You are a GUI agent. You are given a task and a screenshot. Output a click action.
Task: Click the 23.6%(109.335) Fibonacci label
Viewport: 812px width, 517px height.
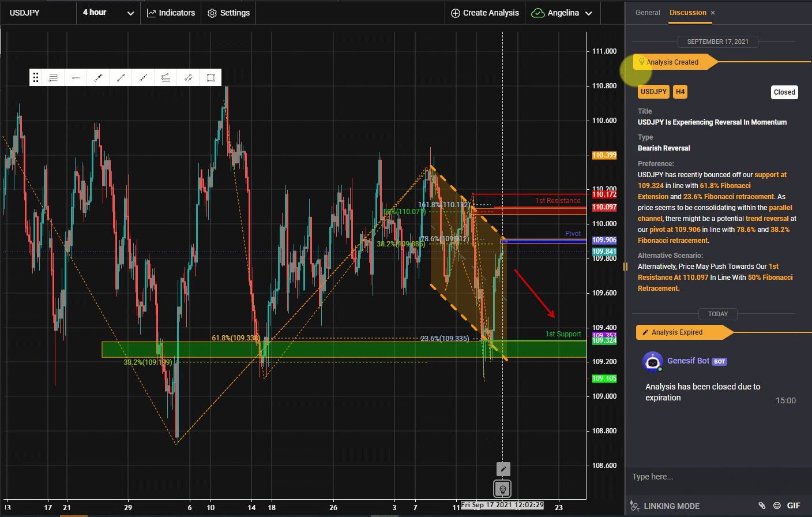445,339
